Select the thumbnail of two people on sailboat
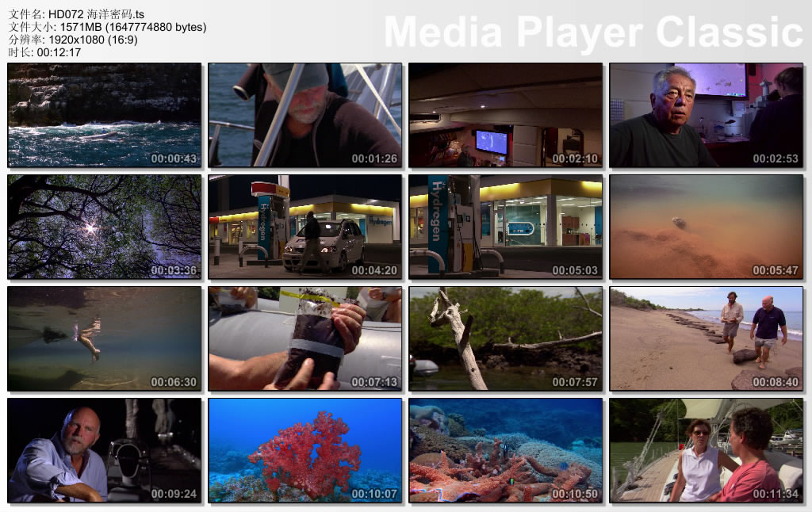Screen dimensions: 812x512 pos(706,450)
